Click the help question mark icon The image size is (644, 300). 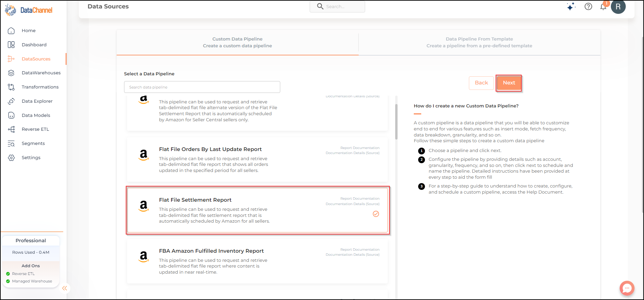(x=588, y=6)
